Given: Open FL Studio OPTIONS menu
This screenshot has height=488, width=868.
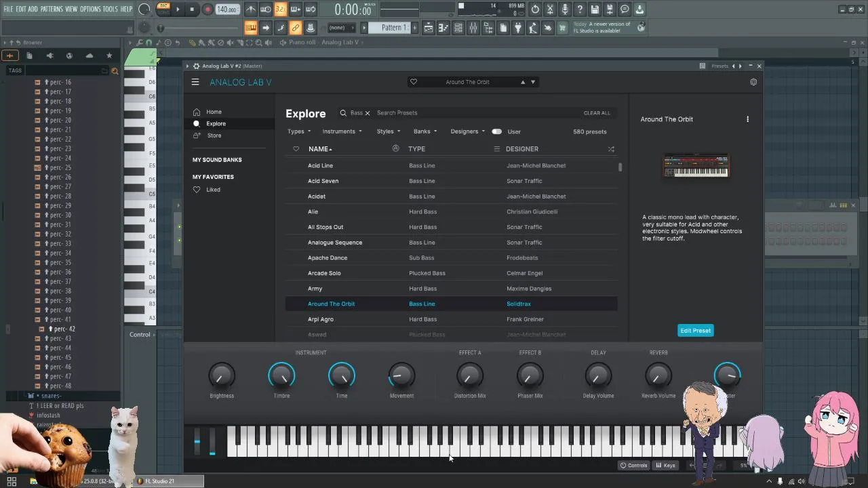Looking at the screenshot, I should click(90, 9).
